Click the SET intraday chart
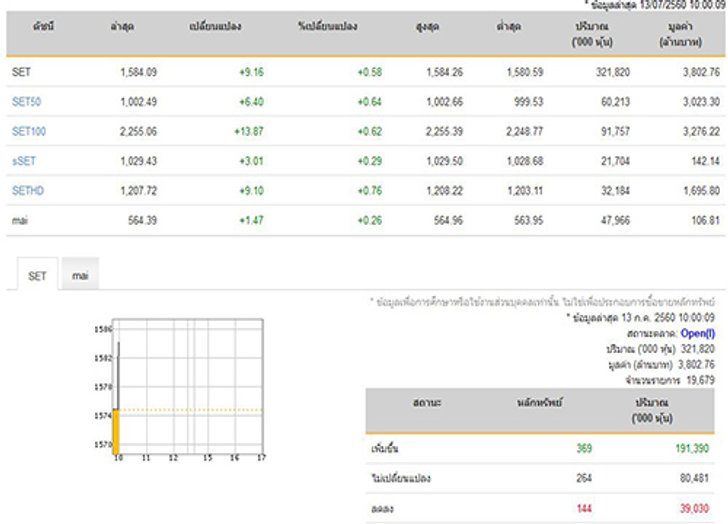Viewport: 728px width, 524px height. pos(180,390)
